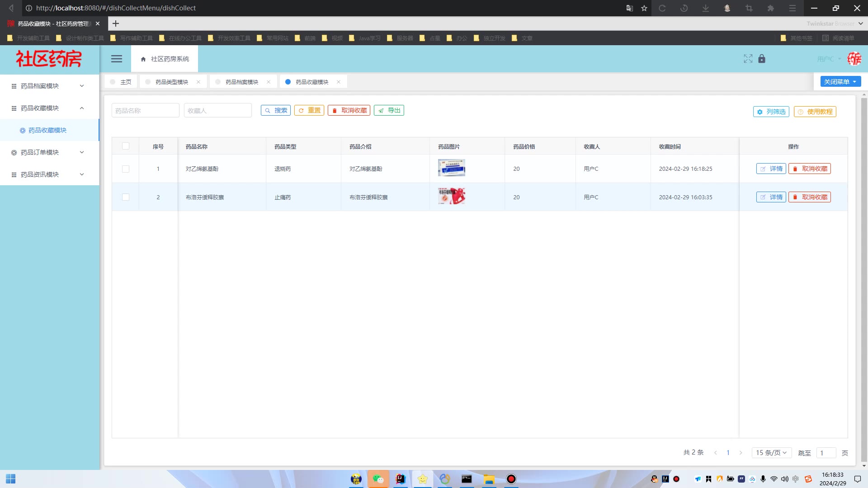The height and width of the screenshot is (488, 868).
Task: Open the Java学习 bookmark folder
Action: [365, 38]
